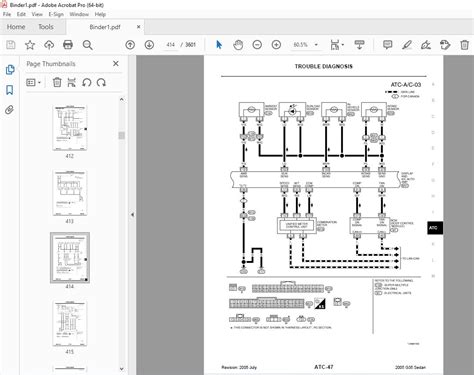Toggle Attachments paperclip panel
The image size is (474, 375).
pyautogui.click(x=10, y=110)
